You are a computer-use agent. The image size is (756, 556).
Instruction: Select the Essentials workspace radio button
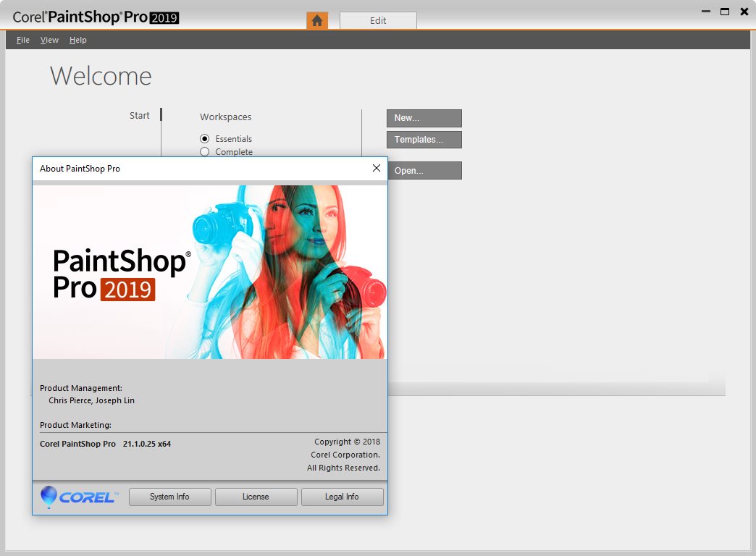click(x=204, y=139)
